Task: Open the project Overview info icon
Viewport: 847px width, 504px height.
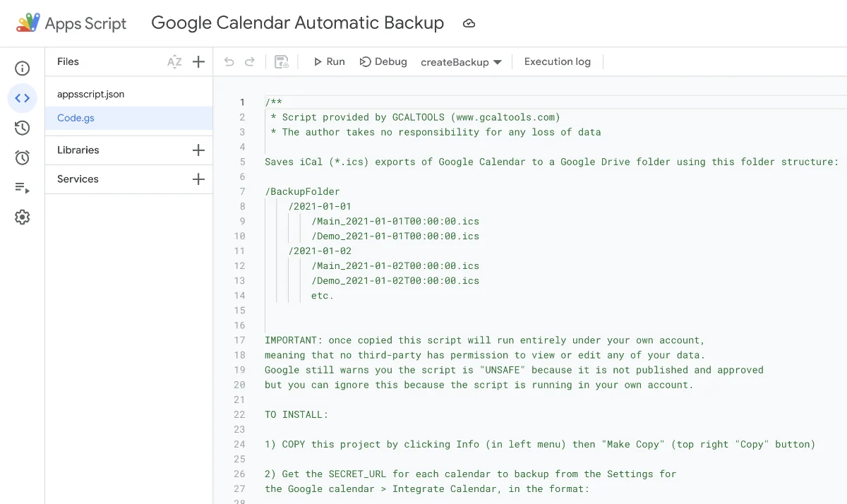Action: [x=23, y=68]
